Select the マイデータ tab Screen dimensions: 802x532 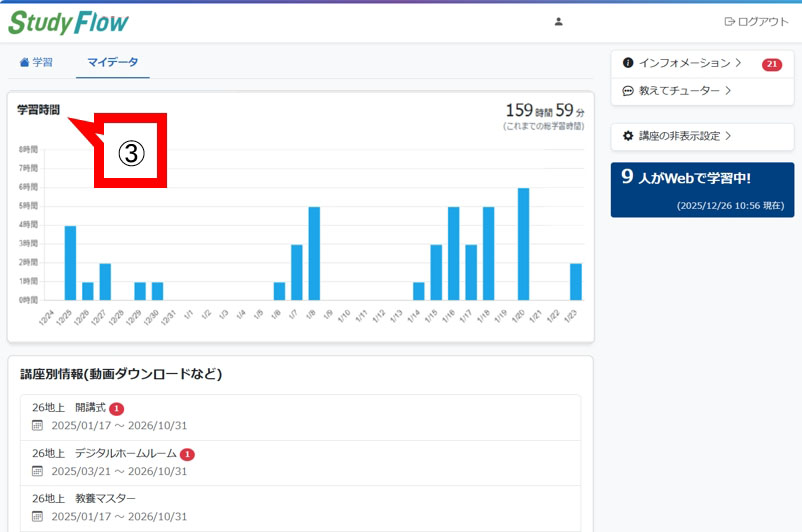coord(112,62)
